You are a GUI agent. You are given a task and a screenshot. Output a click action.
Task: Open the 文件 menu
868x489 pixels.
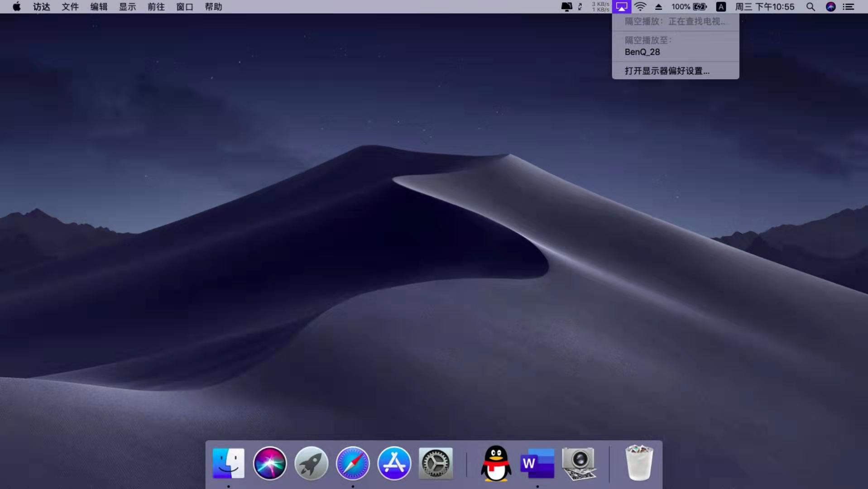[x=70, y=7]
